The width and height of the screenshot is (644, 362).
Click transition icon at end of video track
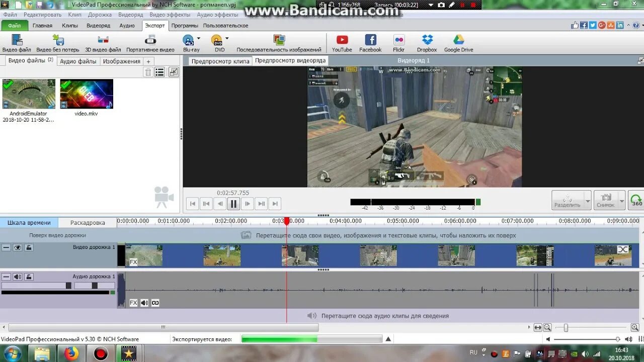(623, 249)
